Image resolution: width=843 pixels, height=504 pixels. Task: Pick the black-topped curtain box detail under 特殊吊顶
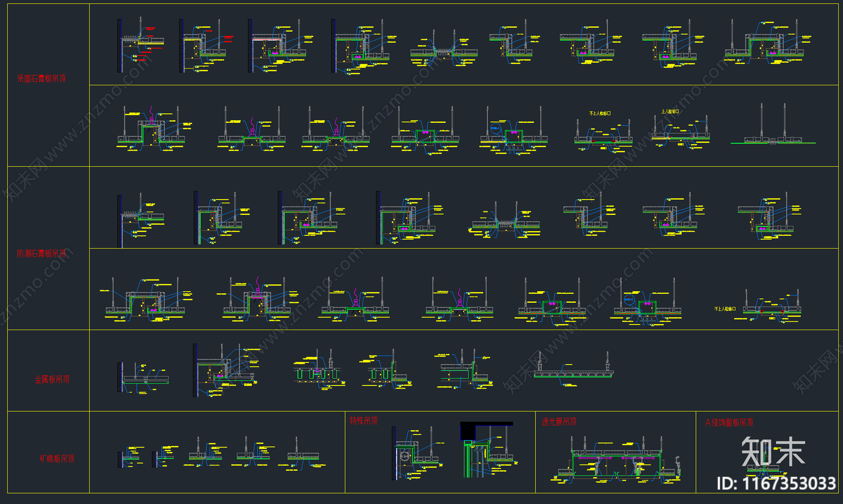(x=488, y=450)
